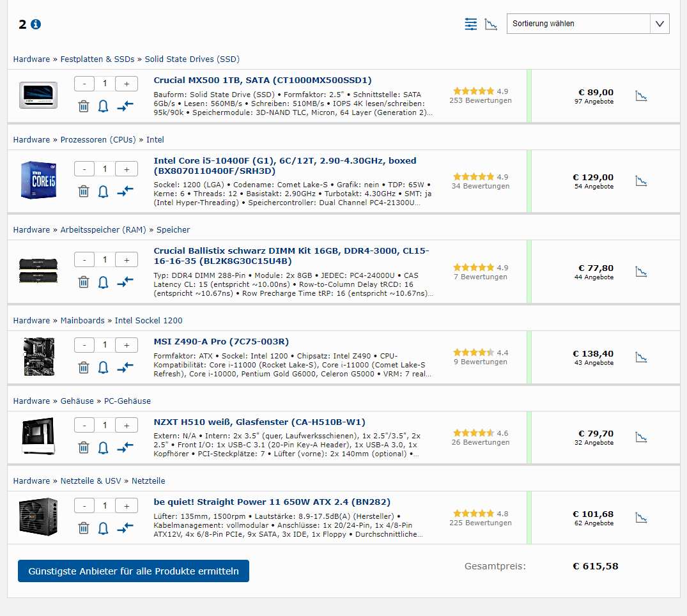Click be quiet! power supply thumbnail
687x616 pixels.
pos(38,517)
